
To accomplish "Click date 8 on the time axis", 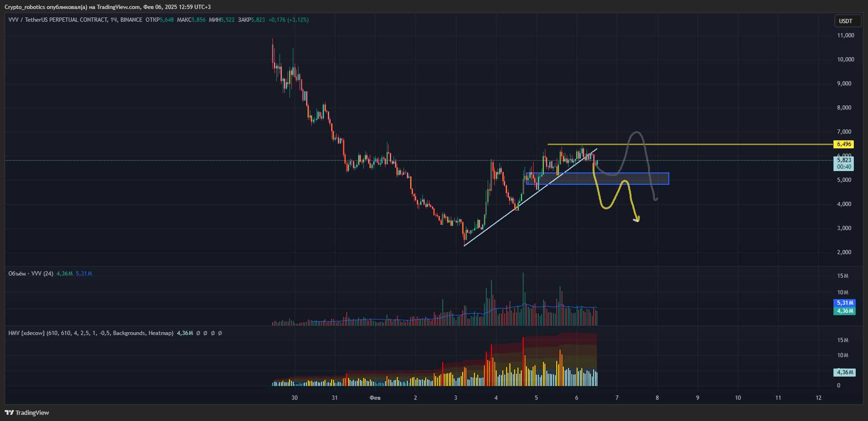I will 657,398.
